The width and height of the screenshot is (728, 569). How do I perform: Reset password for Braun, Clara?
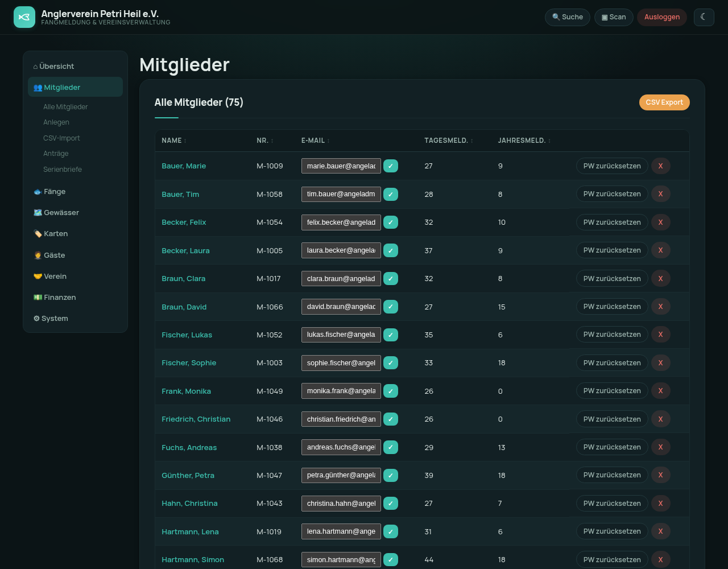(x=612, y=278)
